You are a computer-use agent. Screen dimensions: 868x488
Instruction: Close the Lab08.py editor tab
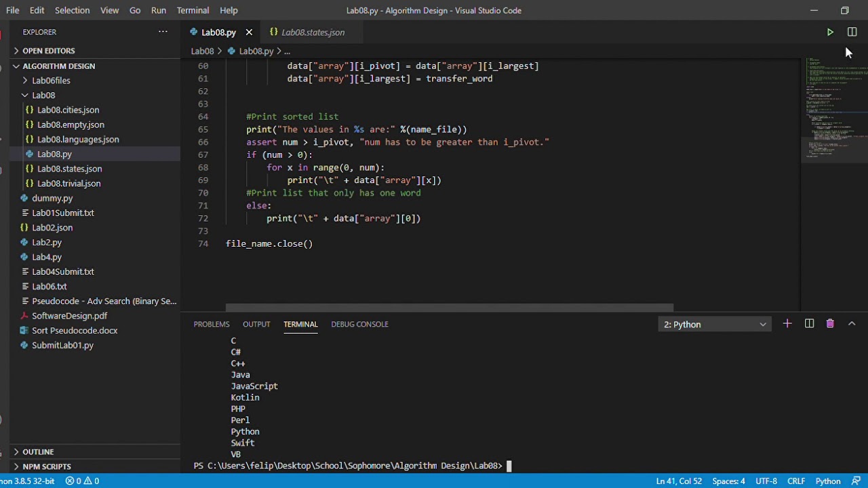[249, 32]
